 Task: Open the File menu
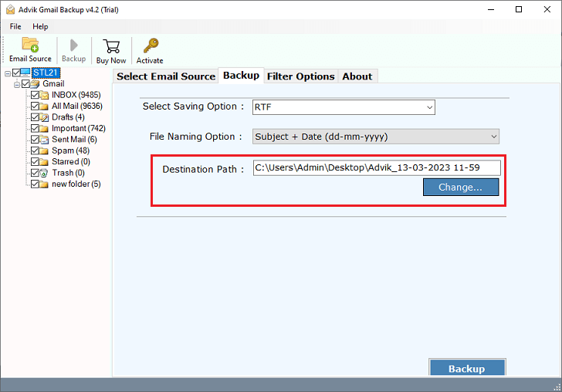tap(15, 26)
